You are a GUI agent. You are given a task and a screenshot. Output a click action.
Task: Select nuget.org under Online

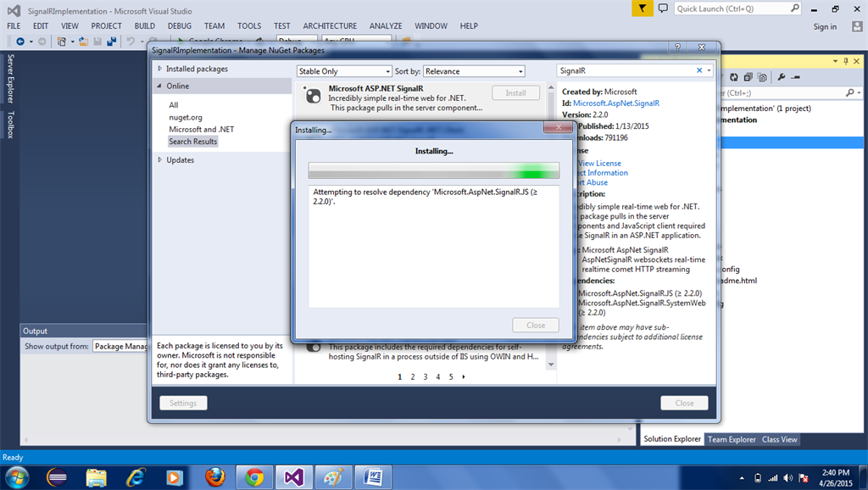tap(186, 117)
